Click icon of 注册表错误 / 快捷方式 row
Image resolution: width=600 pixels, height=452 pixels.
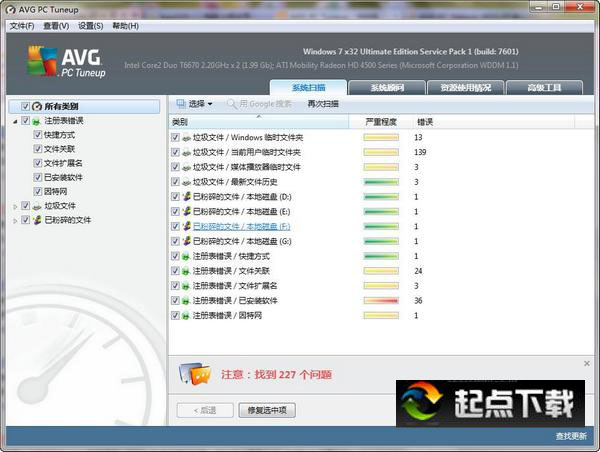186,256
